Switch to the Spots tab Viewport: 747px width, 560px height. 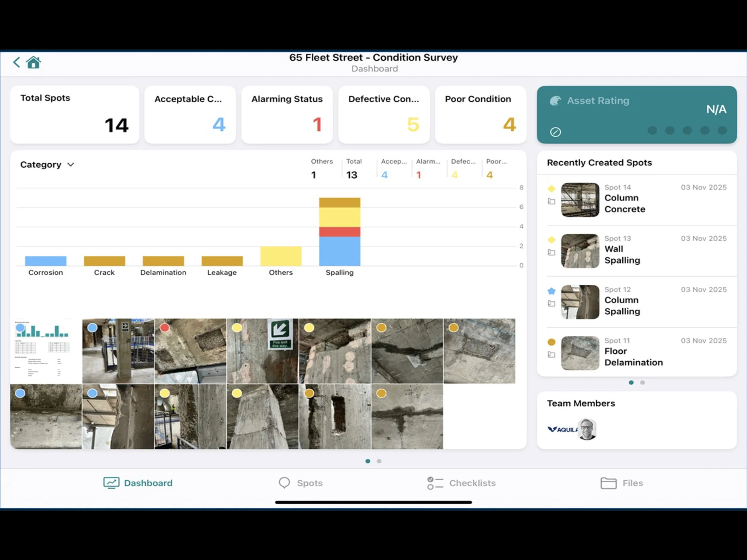tap(301, 483)
